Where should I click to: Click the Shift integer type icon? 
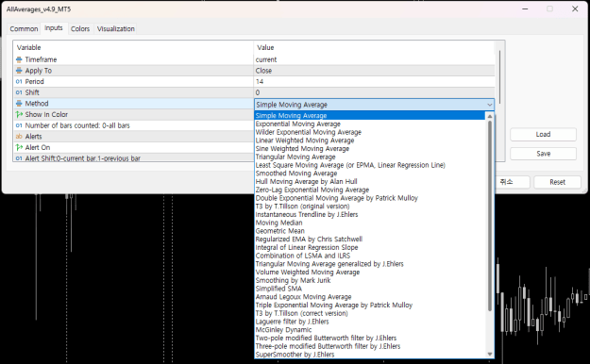pos(19,92)
